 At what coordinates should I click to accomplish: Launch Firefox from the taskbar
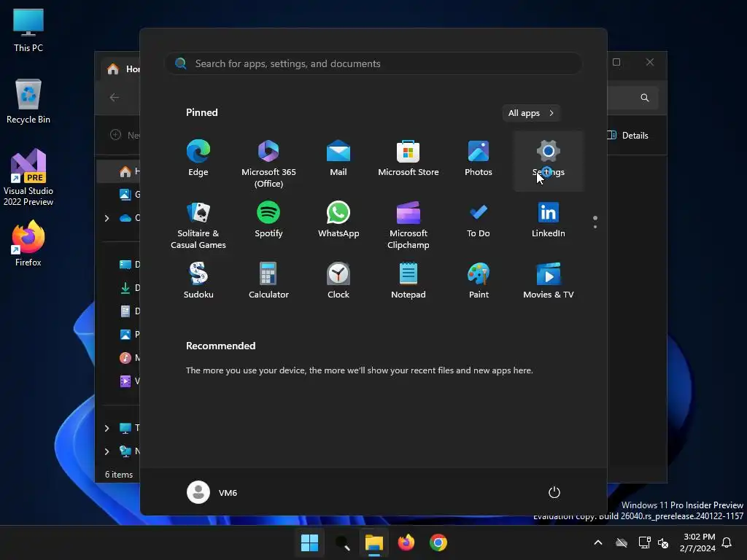406,542
